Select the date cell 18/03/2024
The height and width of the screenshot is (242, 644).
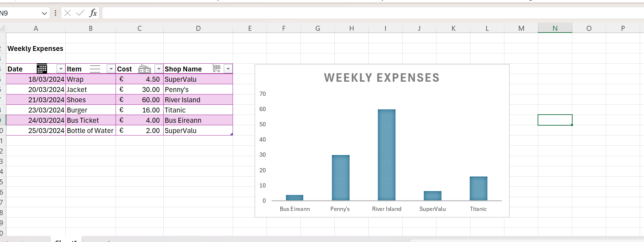pyautogui.click(x=36, y=79)
